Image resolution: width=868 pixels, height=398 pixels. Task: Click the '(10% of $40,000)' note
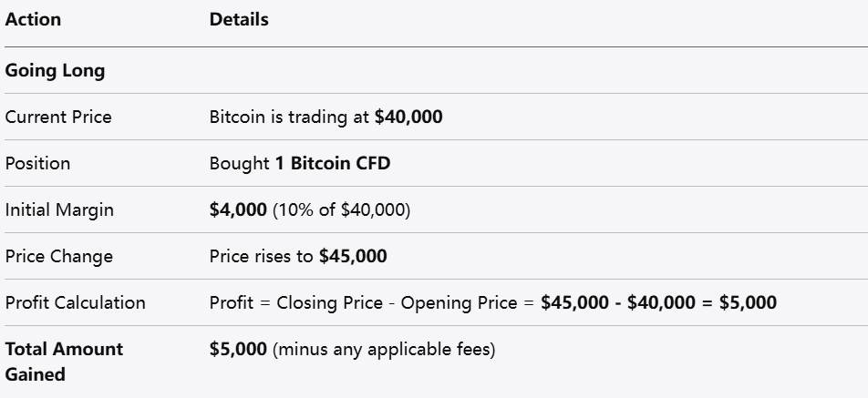[341, 210]
